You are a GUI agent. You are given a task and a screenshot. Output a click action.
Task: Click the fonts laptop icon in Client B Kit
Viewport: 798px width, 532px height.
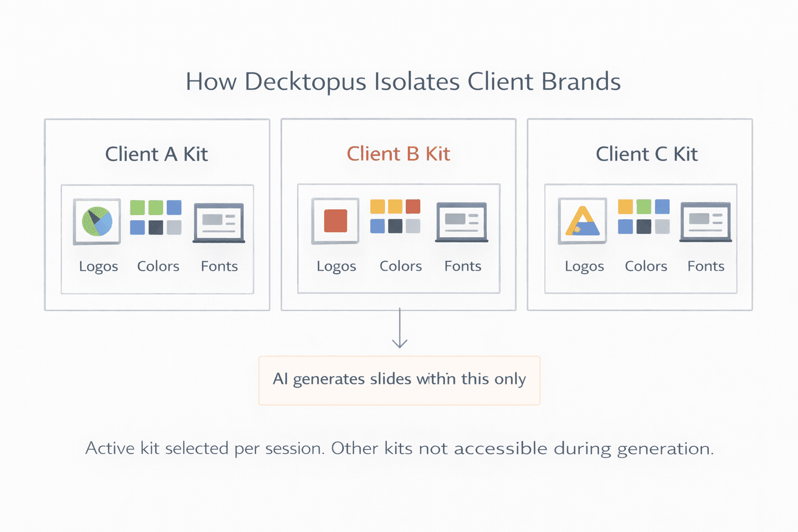[x=462, y=222]
